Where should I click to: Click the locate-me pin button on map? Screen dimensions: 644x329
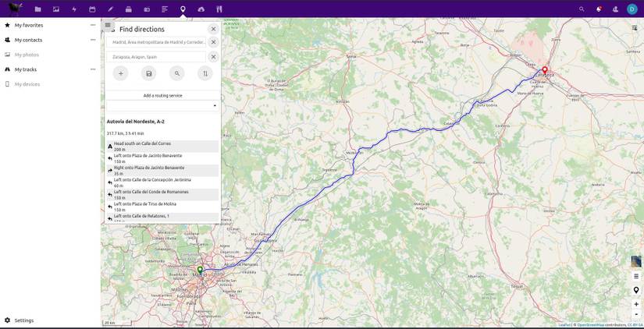(636, 291)
